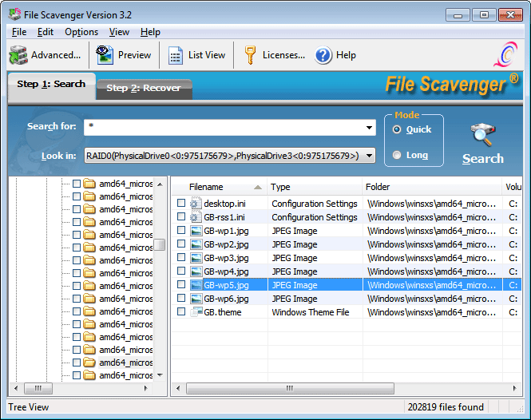
Task: Open the Search for dropdown arrow
Action: click(x=369, y=128)
